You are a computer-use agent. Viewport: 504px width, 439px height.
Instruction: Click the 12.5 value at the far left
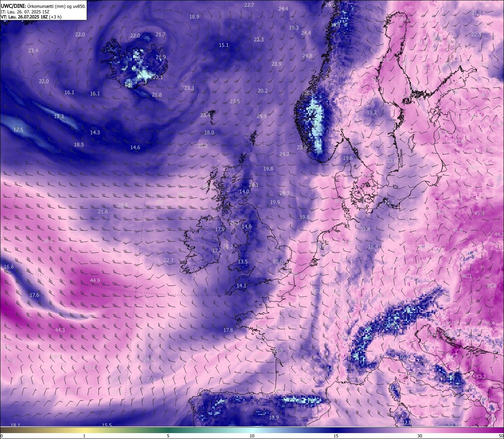[x=18, y=130]
